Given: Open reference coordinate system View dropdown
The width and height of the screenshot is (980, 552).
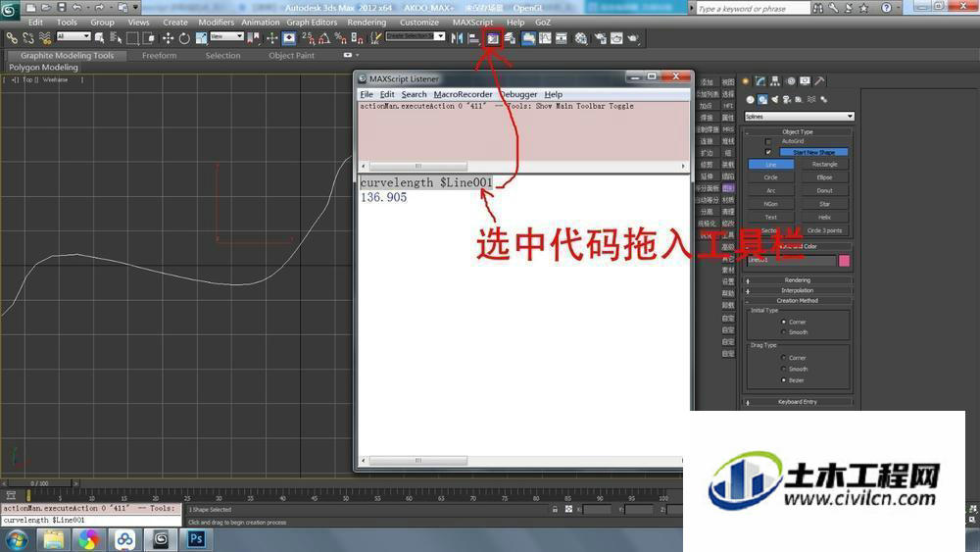Looking at the screenshot, I should (226, 36).
